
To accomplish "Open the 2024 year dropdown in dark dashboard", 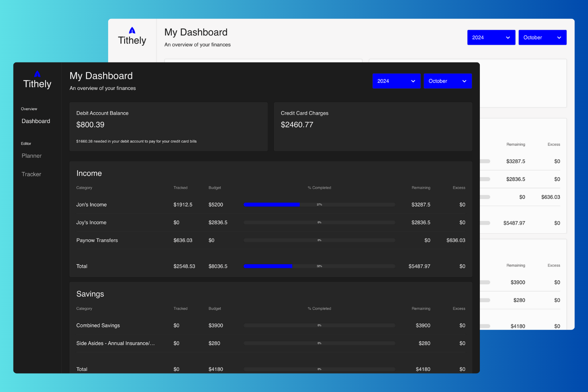I will point(396,81).
